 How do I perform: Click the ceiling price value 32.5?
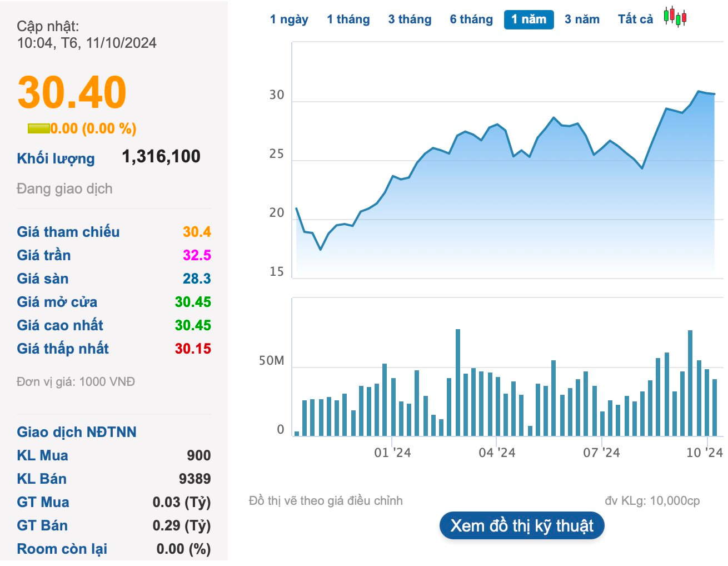tap(197, 255)
